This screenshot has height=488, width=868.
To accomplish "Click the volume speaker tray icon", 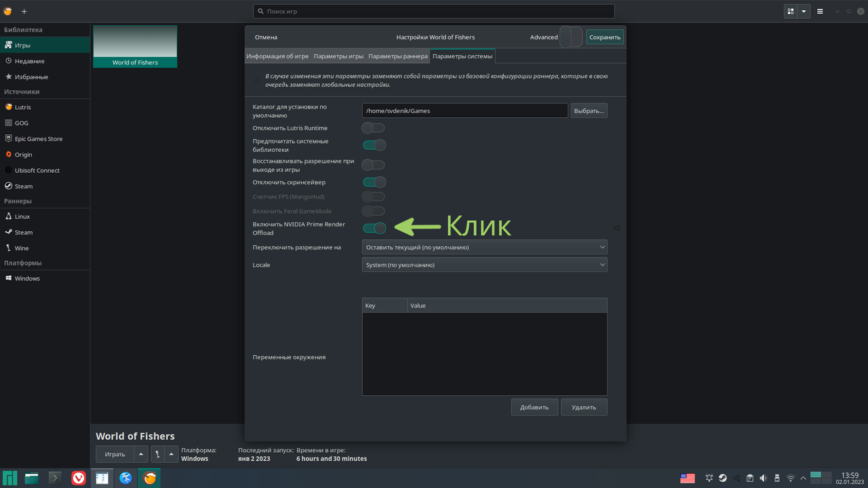I will pos(764,478).
